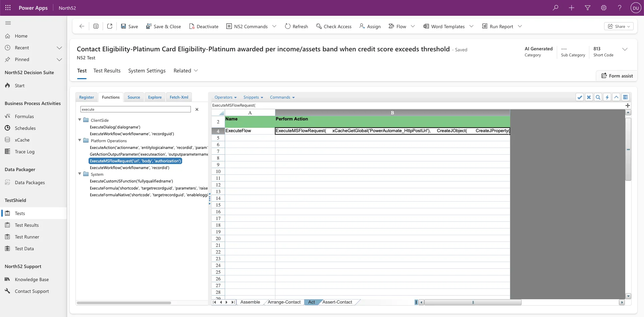Click the lightning bolt icon in editor toolbar
This screenshot has width=644, height=317.
[x=607, y=97]
